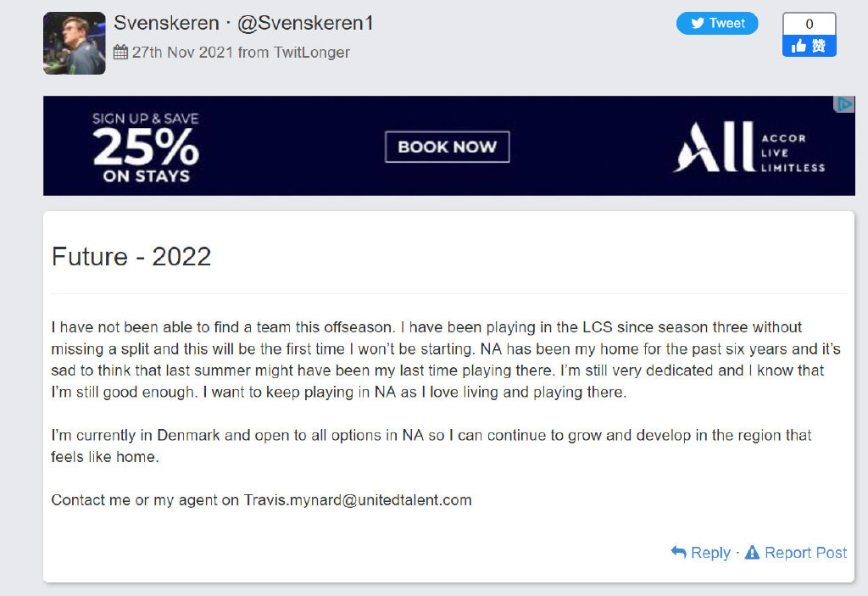This screenshot has width=868, height=596.
Task: Click the Future - 2022 post title
Action: click(131, 256)
